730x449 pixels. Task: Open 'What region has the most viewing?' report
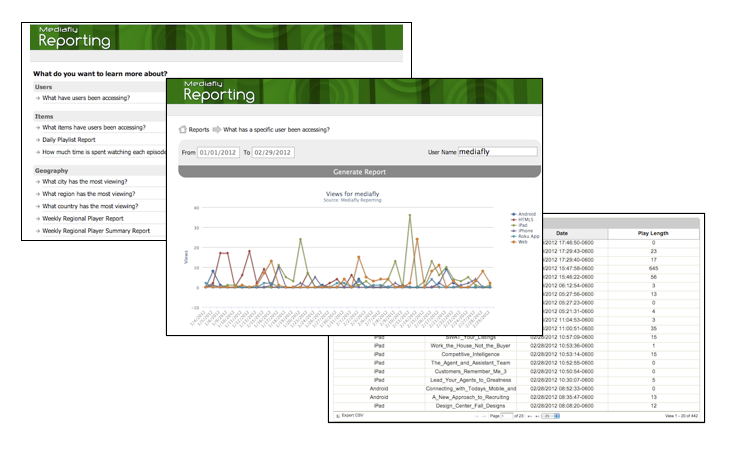[89, 194]
